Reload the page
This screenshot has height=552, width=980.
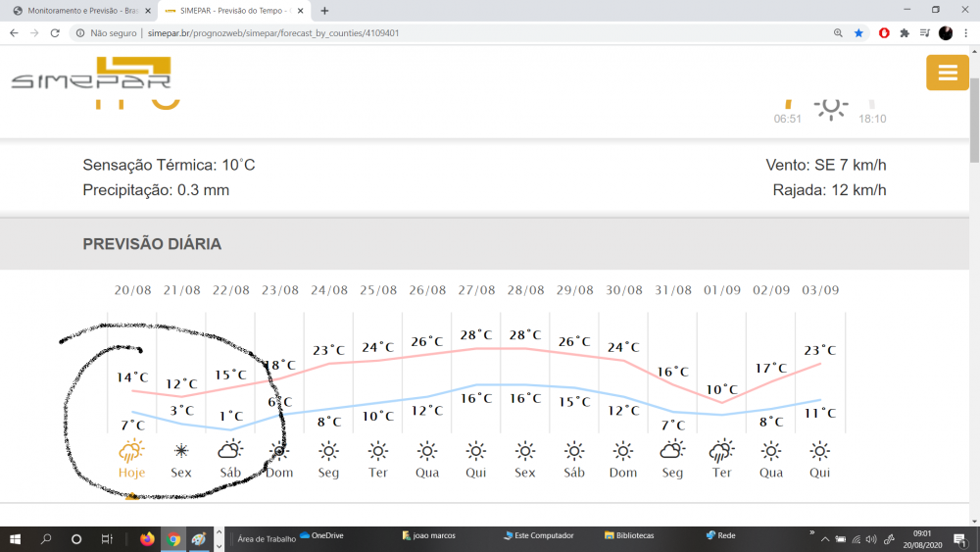pos(56,32)
